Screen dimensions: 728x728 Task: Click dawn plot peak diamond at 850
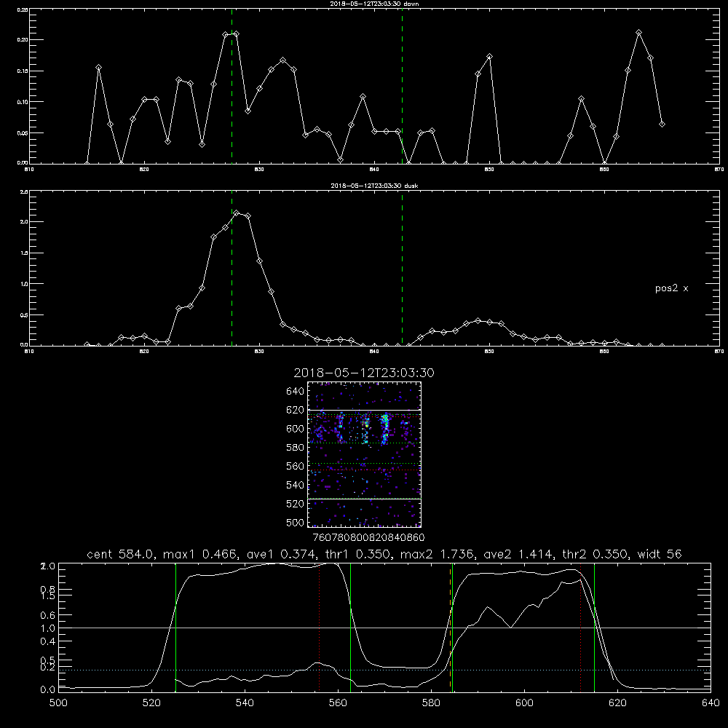pyautogui.click(x=489, y=57)
